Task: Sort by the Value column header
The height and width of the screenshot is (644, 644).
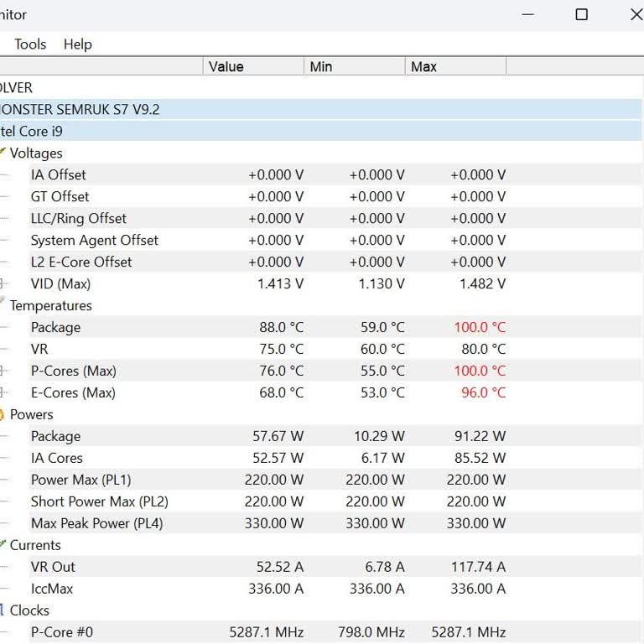Action: (252, 66)
